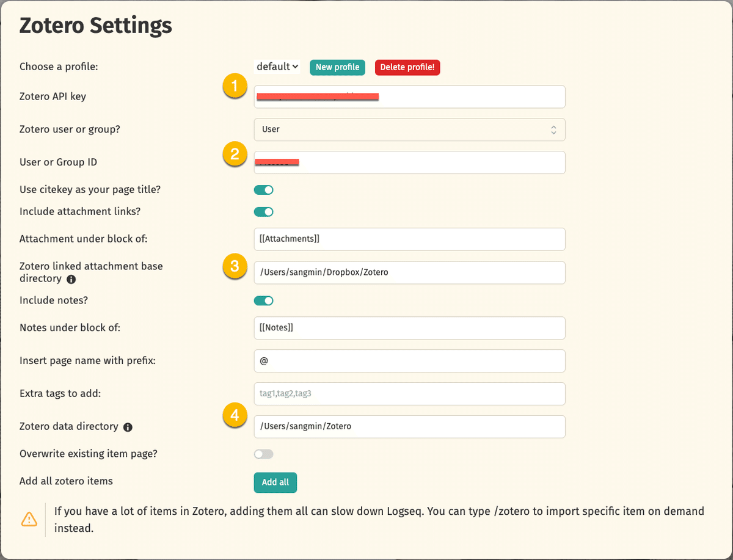
Task: Click info icon beside Zotero data directory
Action: tap(128, 427)
